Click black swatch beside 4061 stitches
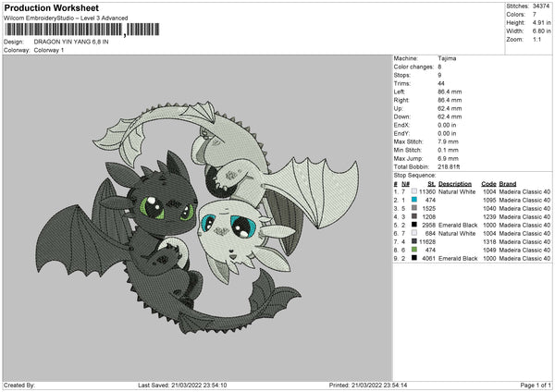Screen dimensions: 555x392 click(414, 258)
